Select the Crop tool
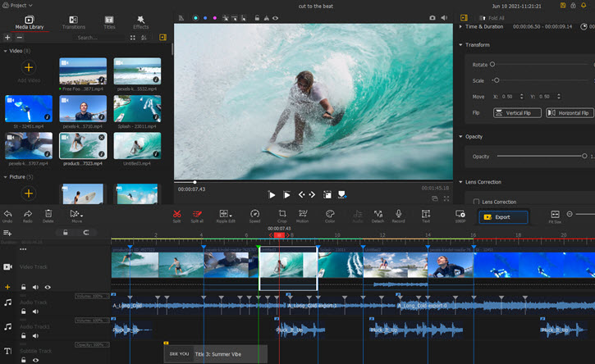 click(282, 213)
